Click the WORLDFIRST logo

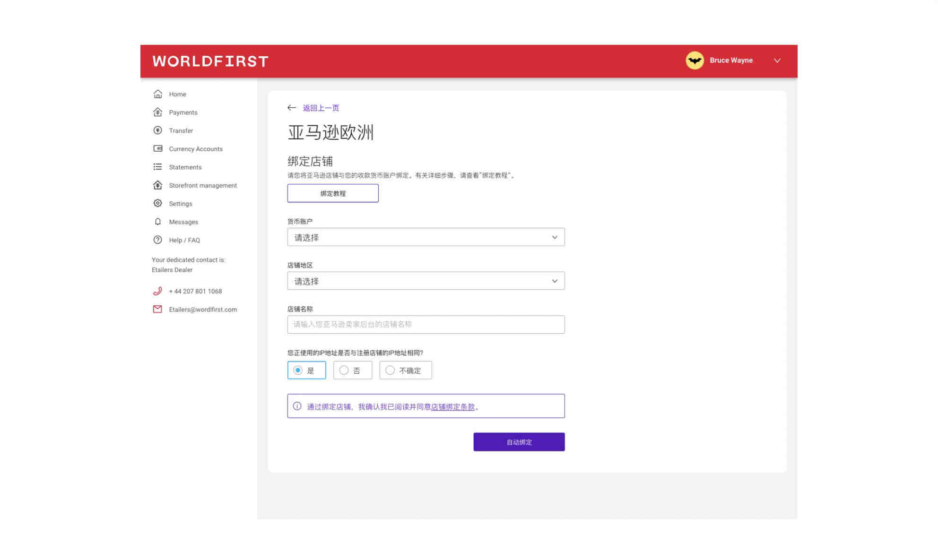point(210,61)
